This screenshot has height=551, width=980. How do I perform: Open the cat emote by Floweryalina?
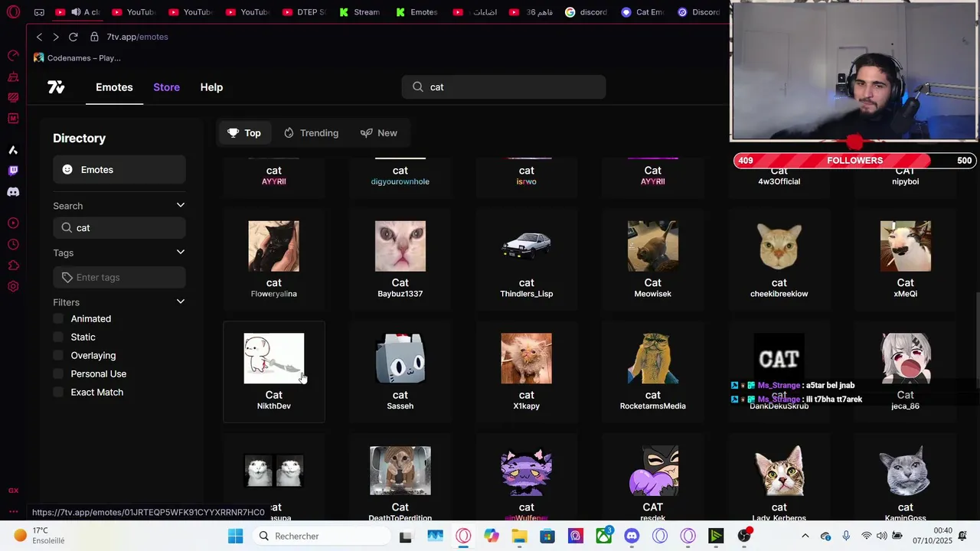274,259
